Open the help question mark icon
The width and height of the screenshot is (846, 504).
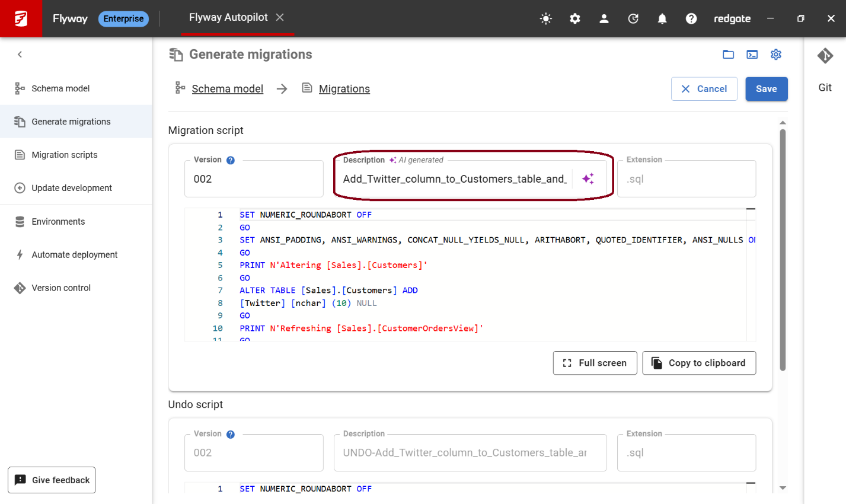tap(691, 18)
